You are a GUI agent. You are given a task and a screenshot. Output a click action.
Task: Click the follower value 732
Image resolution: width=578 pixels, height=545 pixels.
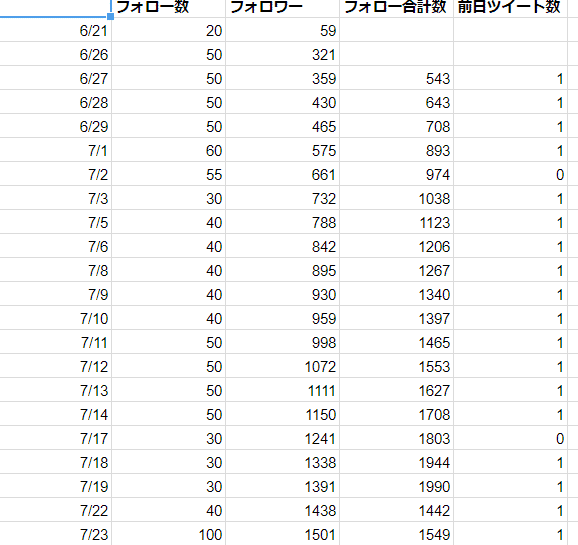click(x=282, y=198)
